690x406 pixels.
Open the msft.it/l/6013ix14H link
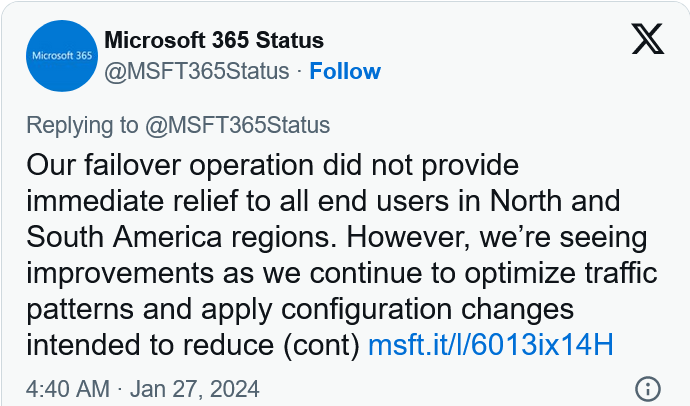[x=491, y=344]
